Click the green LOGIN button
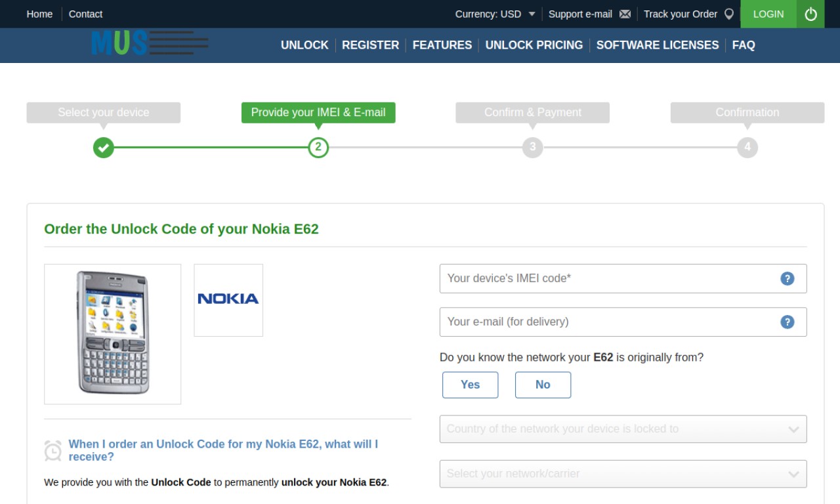840x504 pixels. point(768,14)
